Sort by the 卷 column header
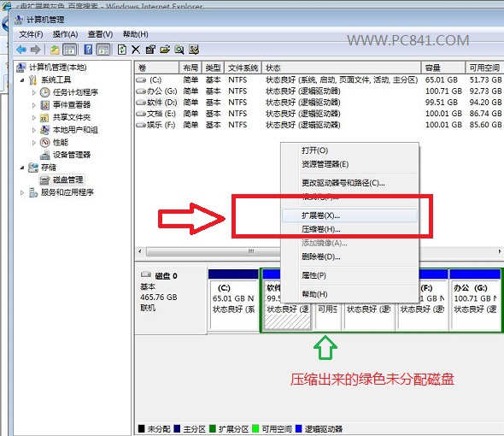This screenshot has width=504, height=436. coord(157,68)
